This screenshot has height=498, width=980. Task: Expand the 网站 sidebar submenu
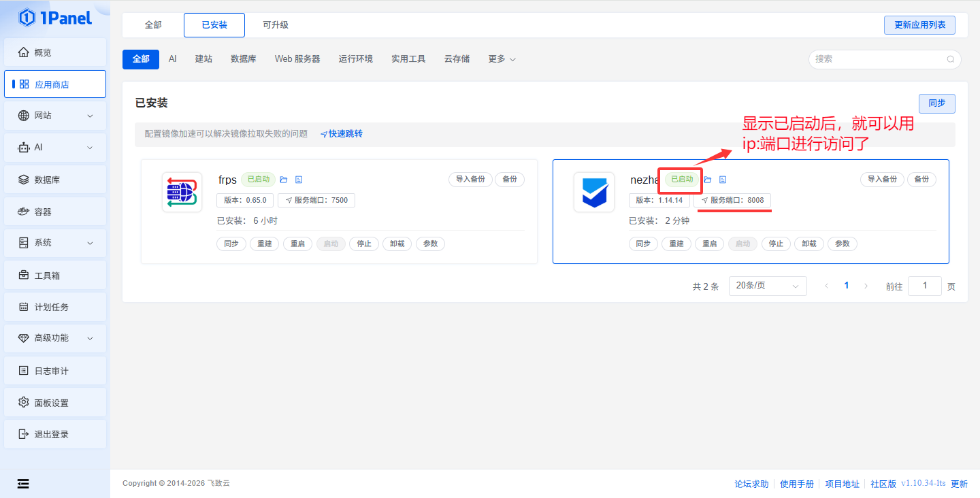coord(90,116)
